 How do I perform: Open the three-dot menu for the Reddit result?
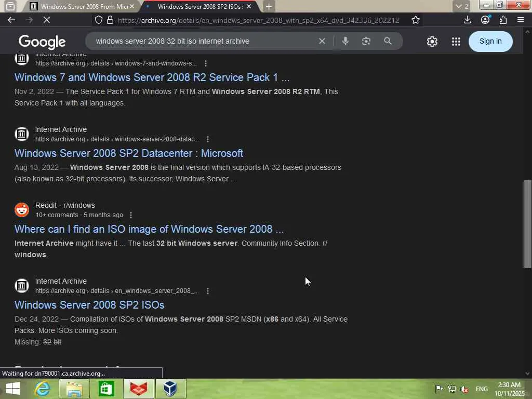point(130,215)
